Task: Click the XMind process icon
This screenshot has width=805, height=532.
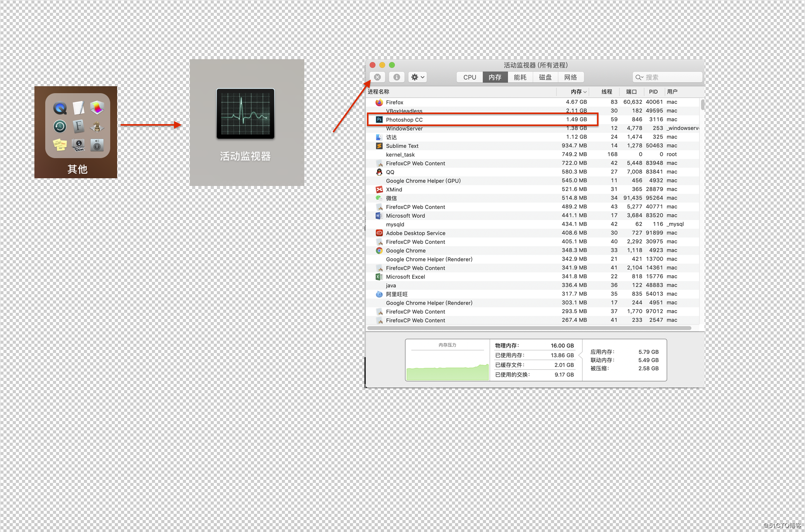Action: [x=379, y=189]
